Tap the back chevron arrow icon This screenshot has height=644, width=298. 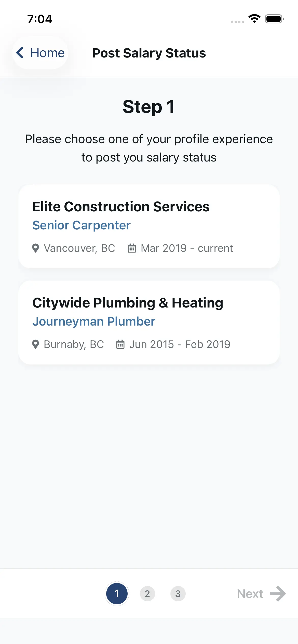(20, 53)
